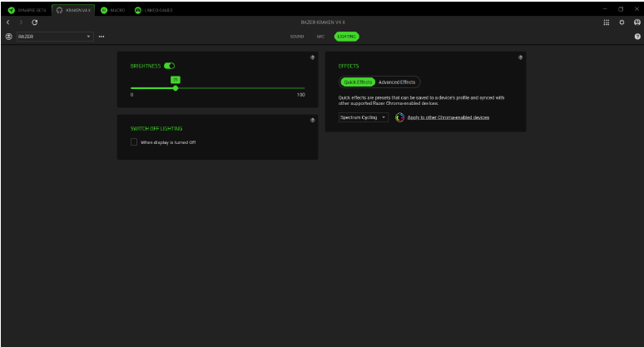Open the Linked Games tab

[x=154, y=10]
